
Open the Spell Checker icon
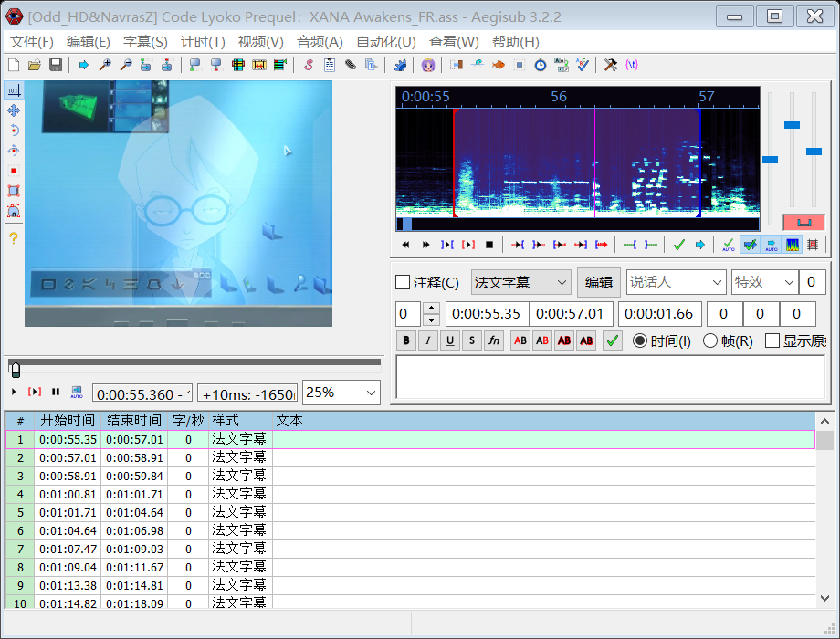(x=583, y=66)
